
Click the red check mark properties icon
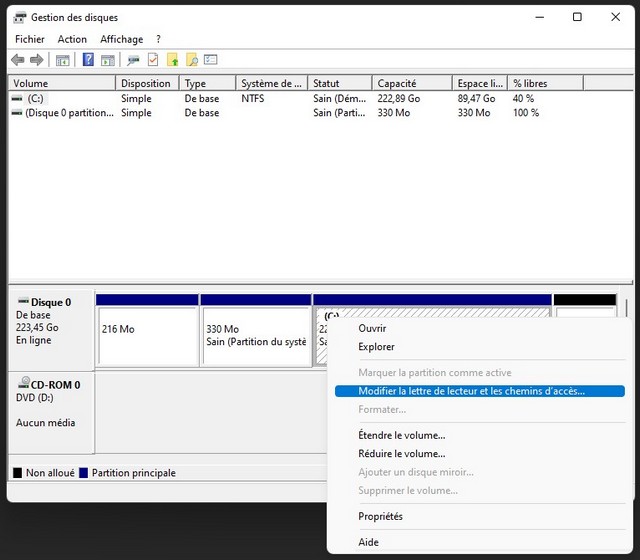(153, 60)
